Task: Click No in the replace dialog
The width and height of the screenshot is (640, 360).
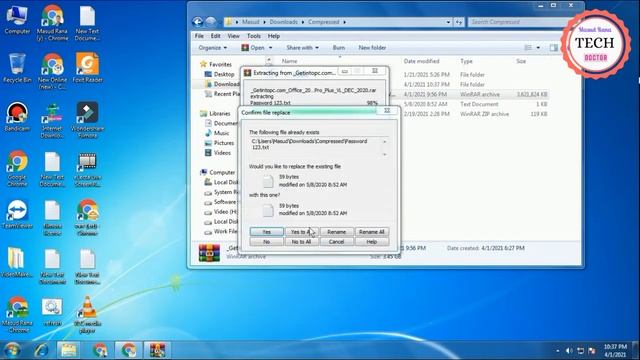Action: (x=267, y=242)
